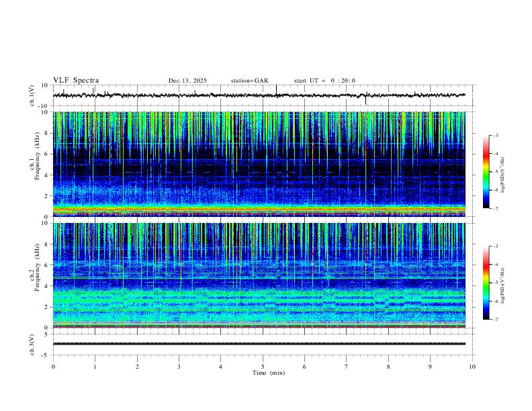
Task: Click time axis tick label "1"
Action: pyautogui.click(x=95, y=367)
